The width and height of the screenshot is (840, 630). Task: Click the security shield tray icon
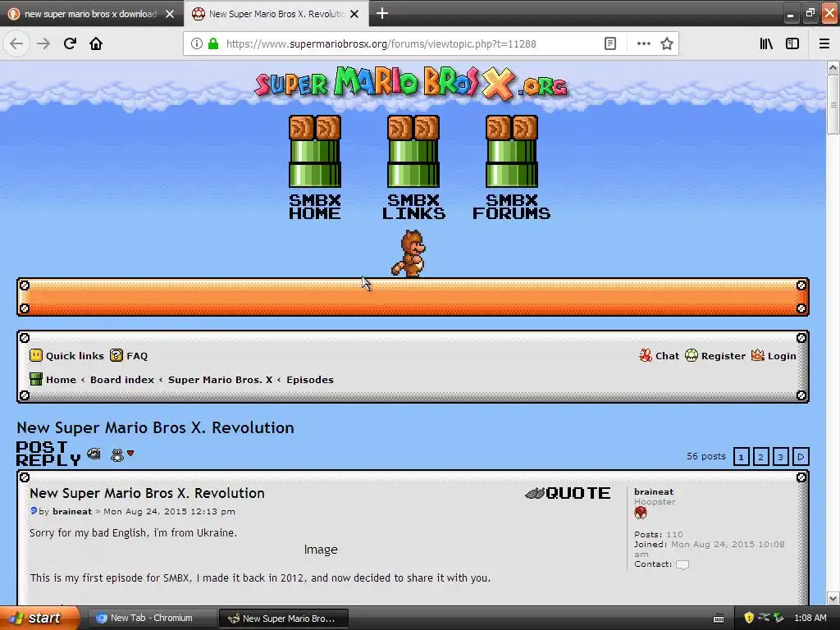click(749, 618)
